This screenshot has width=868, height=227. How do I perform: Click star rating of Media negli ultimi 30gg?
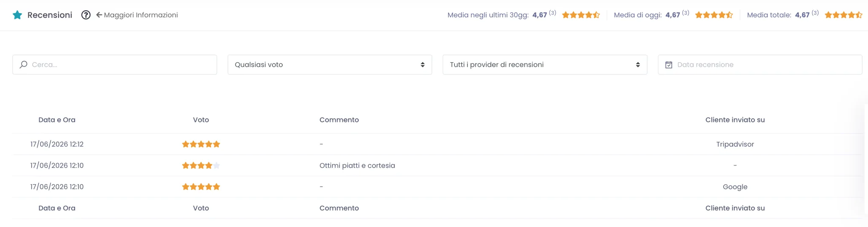coord(581,15)
